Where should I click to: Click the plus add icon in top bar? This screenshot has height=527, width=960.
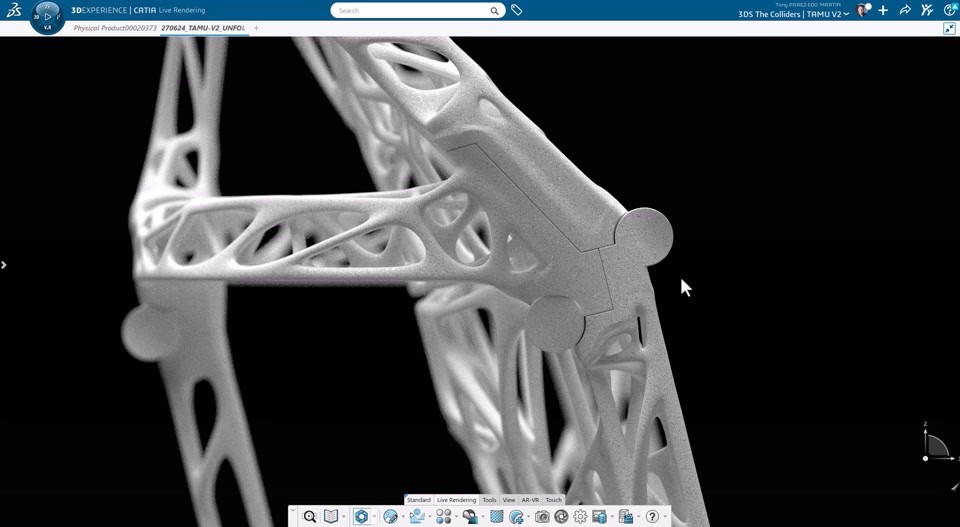coord(883,10)
